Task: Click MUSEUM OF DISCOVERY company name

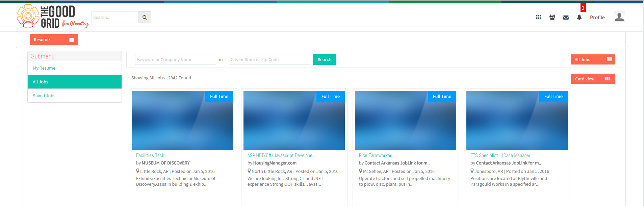Action: (165, 163)
